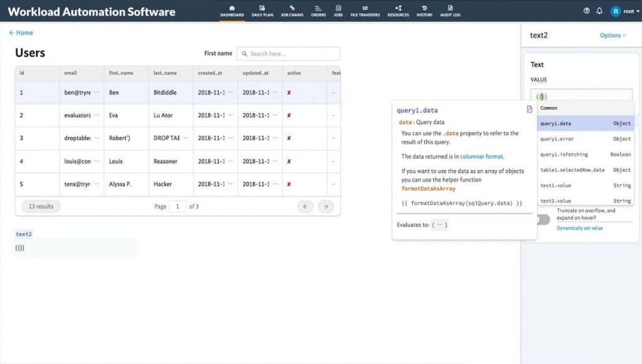Select the Audit Log icon
The image size is (642, 364).
click(x=451, y=11)
